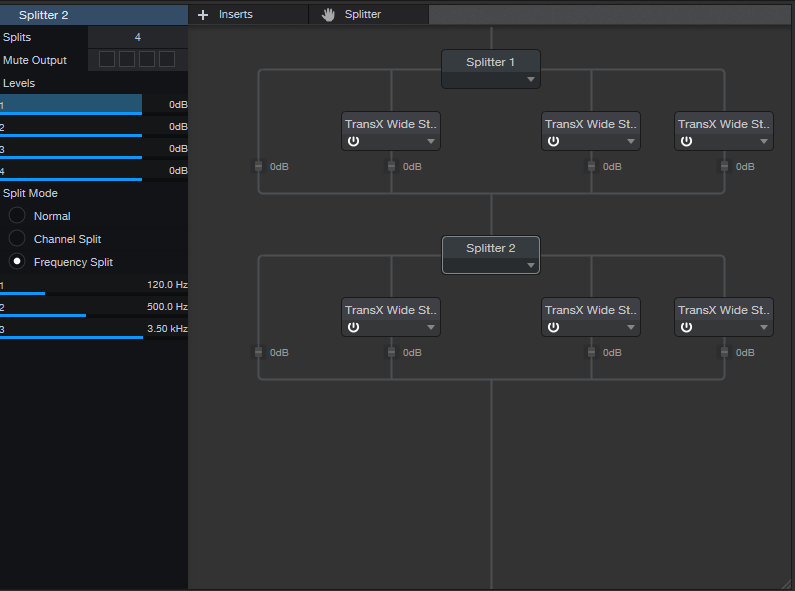The image size is (795, 591).
Task: Select rightmost TransX Wide St.. under Splitter 2
Action: [x=724, y=310]
